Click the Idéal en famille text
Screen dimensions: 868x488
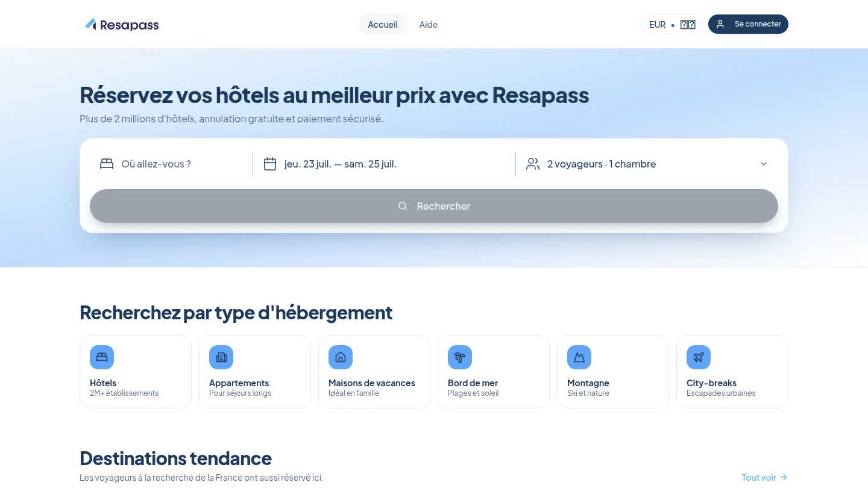pyautogui.click(x=354, y=393)
